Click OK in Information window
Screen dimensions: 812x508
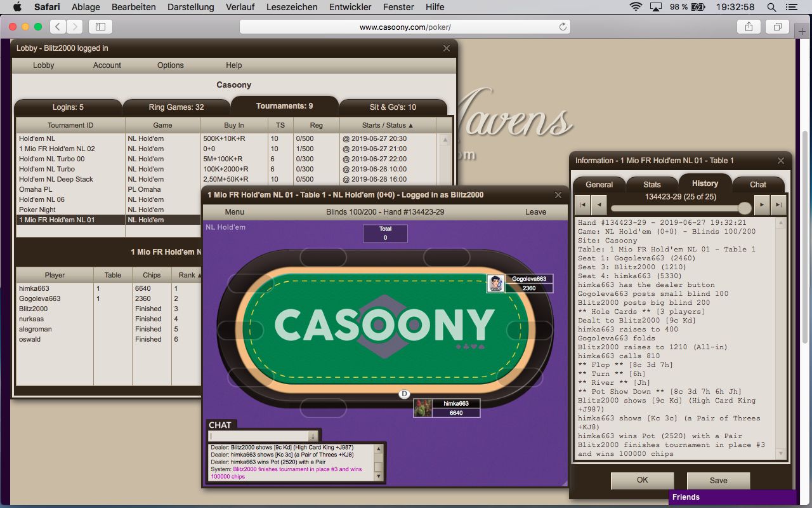642,481
